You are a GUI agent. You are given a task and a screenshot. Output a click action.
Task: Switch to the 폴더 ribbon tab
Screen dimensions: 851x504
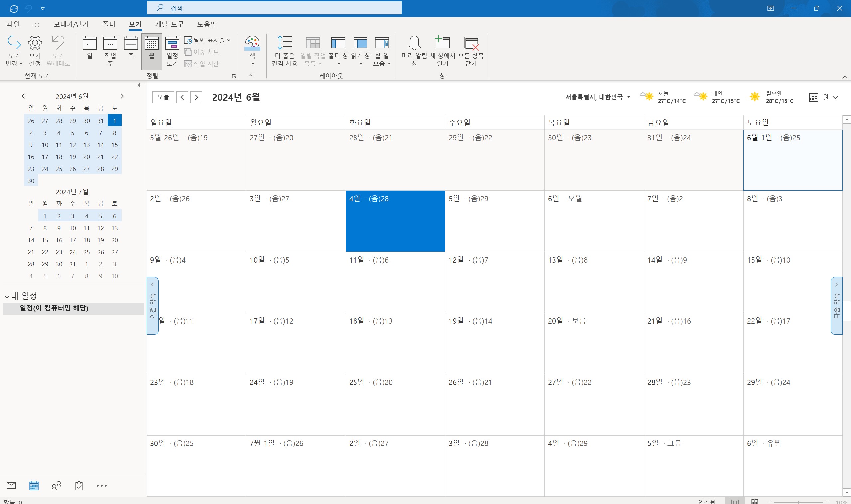pos(109,24)
